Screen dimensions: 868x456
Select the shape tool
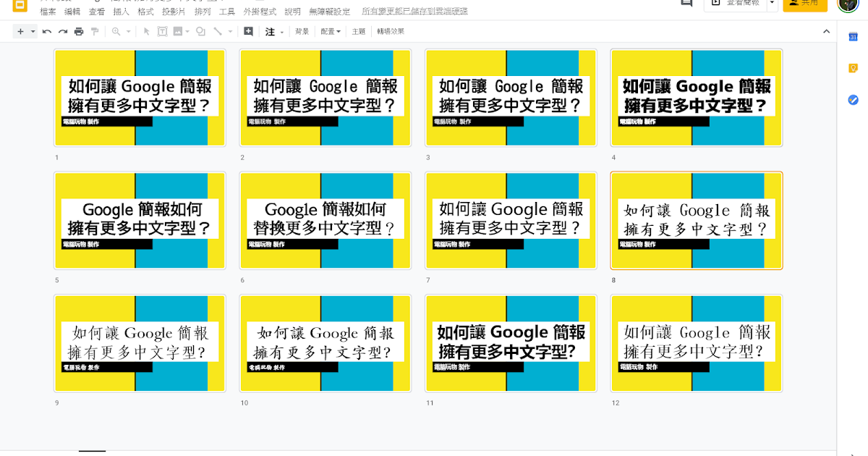coord(200,32)
